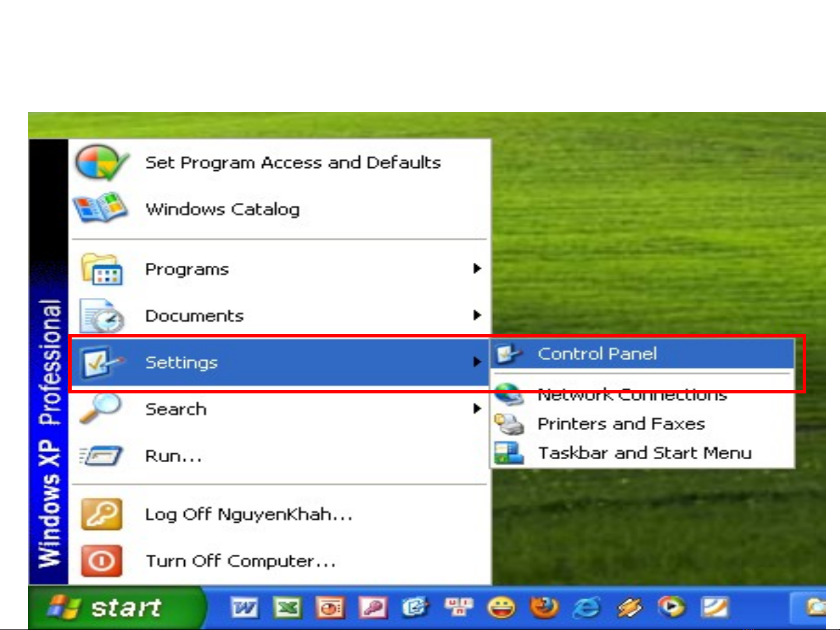The width and height of the screenshot is (840, 630).
Task: Click the Control Panel icon in submenu
Action: pos(509,354)
